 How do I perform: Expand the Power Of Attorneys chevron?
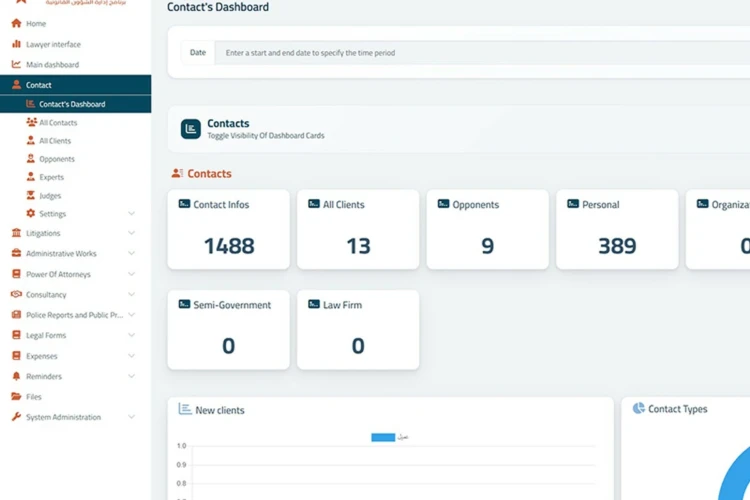[x=131, y=274]
